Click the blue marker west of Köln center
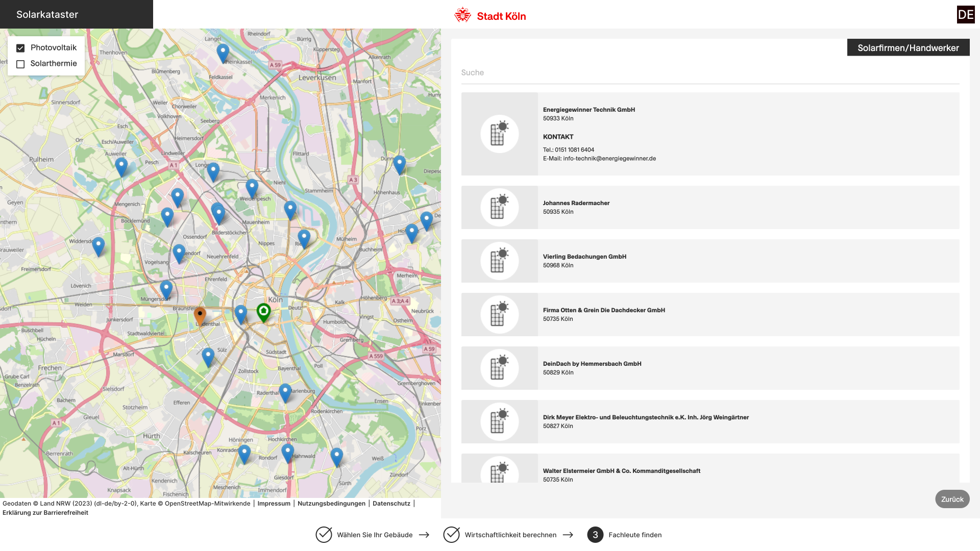This screenshot has height=551, width=980. 241,314
